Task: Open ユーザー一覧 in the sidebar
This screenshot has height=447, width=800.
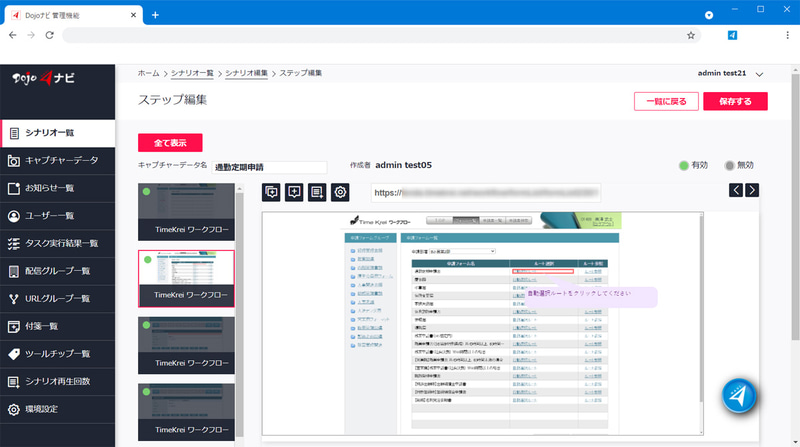Action: pyautogui.click(x=58, y=216)
